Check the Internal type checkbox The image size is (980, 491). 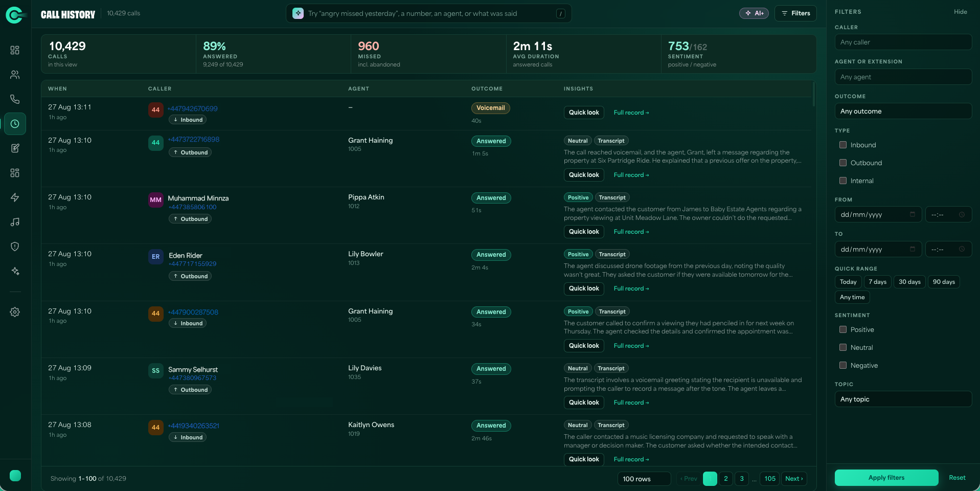click(843, 181)
